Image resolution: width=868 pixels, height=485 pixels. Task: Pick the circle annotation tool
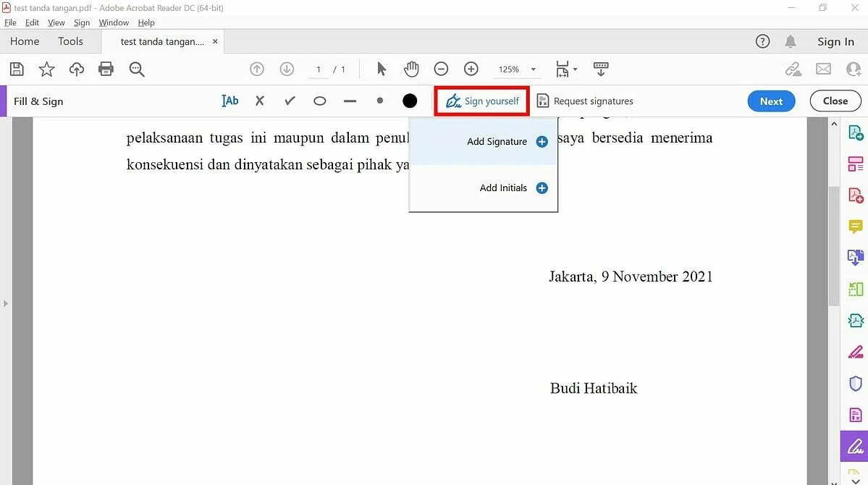319,101
